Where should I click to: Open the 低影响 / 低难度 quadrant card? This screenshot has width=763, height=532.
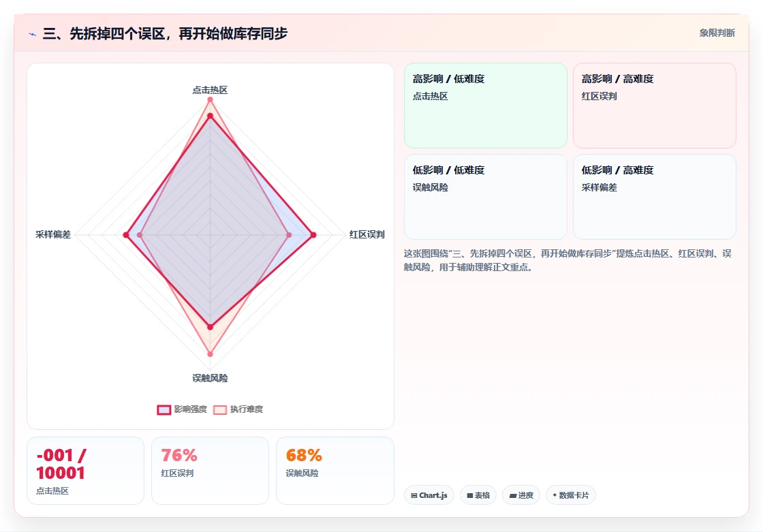click(x=486, y=197)
